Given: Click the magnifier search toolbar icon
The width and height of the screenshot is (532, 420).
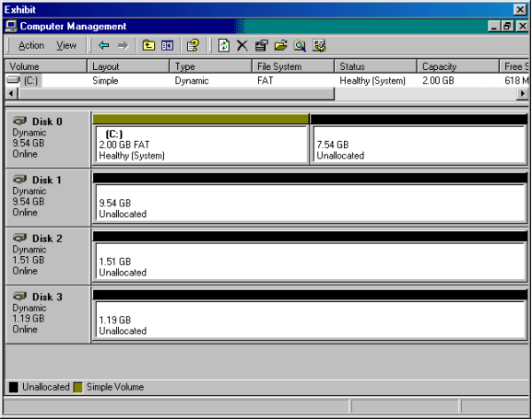Looking at the screenshot, I should click(x=300, y=45).
